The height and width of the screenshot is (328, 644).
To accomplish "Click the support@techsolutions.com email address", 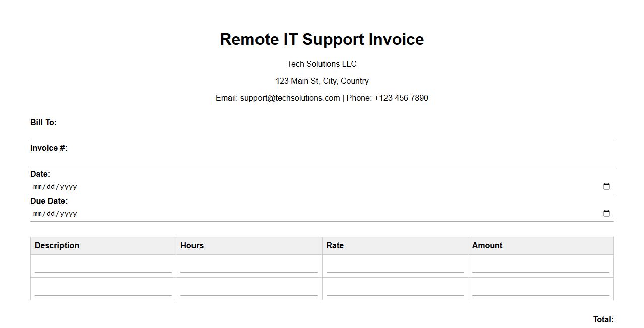I will 290,98.
